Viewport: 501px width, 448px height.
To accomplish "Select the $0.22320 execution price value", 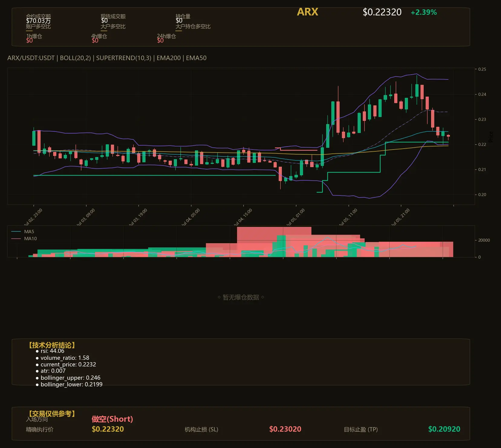I will [x=108, y=429].
